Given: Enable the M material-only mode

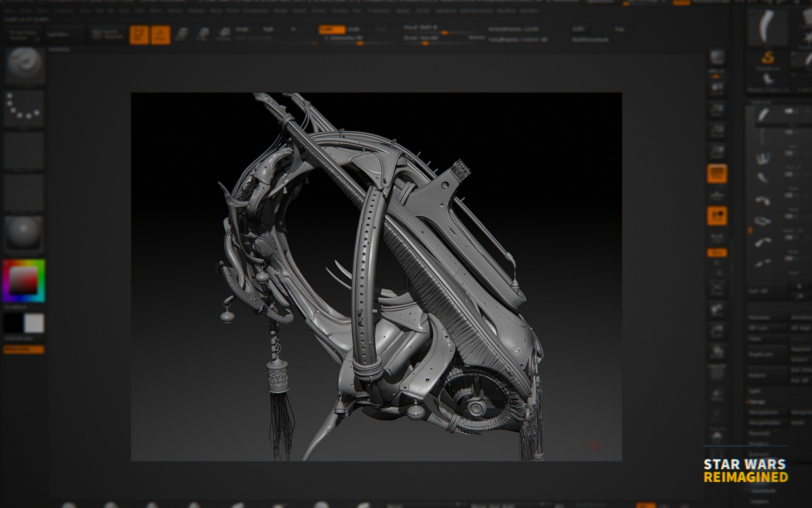Looking at the screenshot, I should click(293, 29).
